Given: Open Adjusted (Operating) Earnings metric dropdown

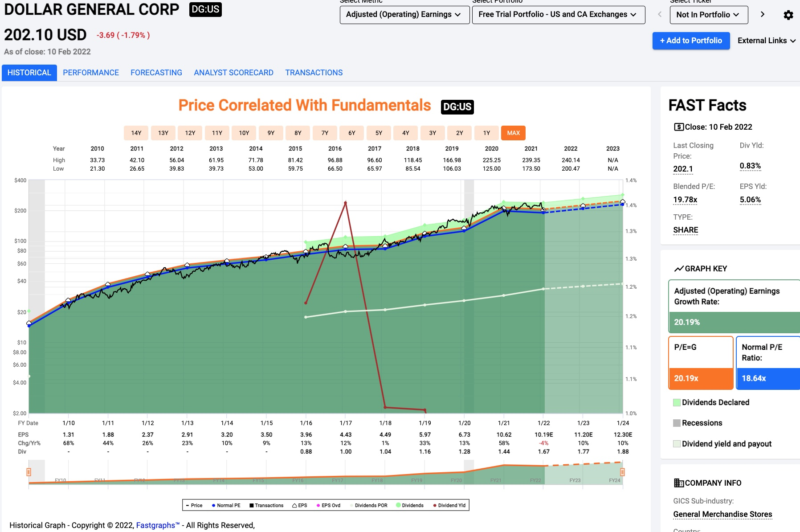Looking at the screenshot, I should pyautogui.click(x=404, y=15).
